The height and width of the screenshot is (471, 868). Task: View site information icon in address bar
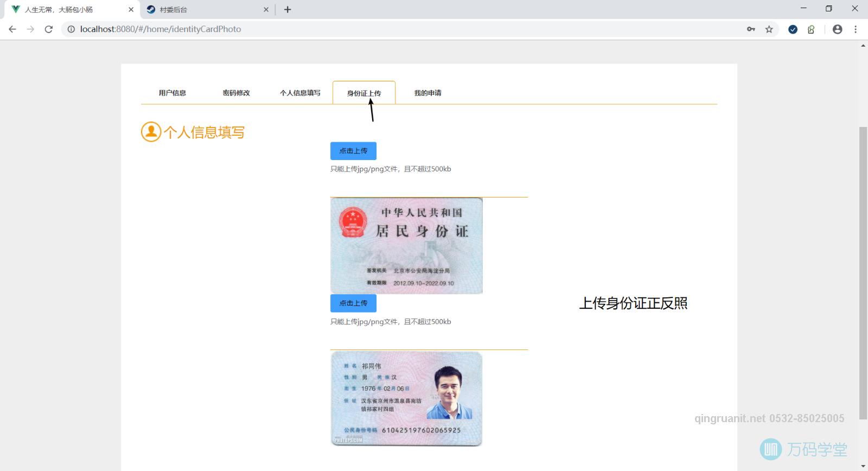pyautogui.click(x=71, y=29)
